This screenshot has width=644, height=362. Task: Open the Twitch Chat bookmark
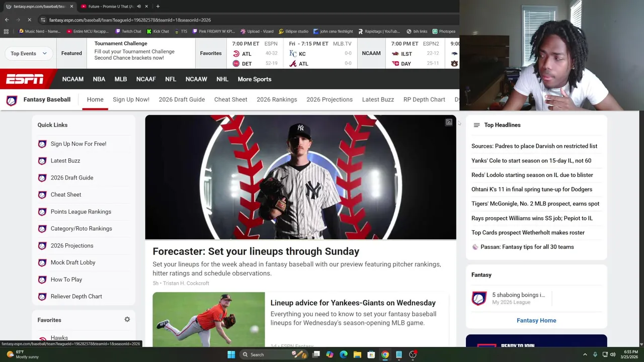click(x=128, y=31)
